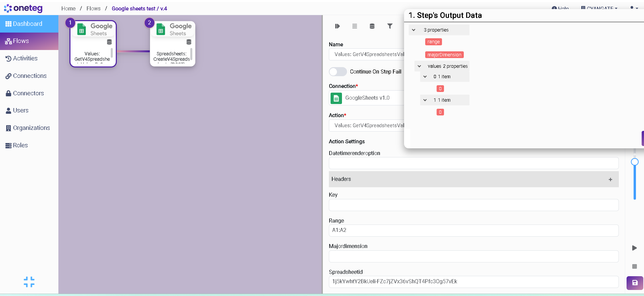Toggle Continue On Step Fail switch

pos(338,71)
